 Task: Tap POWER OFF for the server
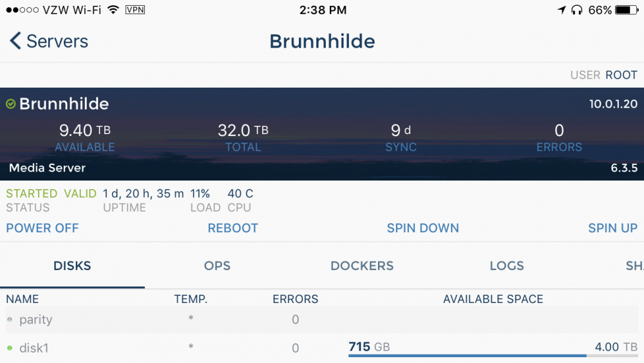[x=43, y=228]
